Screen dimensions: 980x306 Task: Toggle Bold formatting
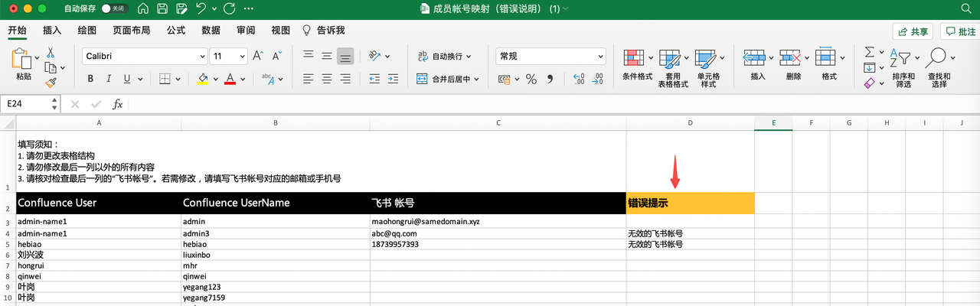click(90, 79)
